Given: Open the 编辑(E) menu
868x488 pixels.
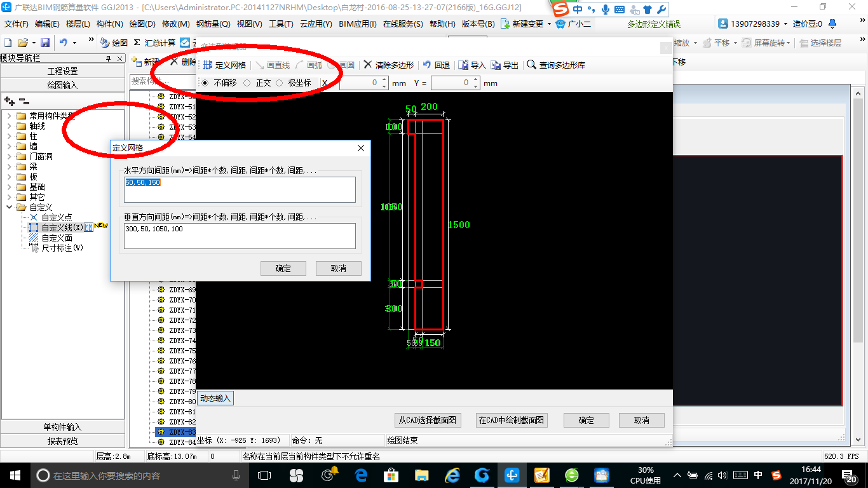Looking at the screenshot, I should (47, 24).
